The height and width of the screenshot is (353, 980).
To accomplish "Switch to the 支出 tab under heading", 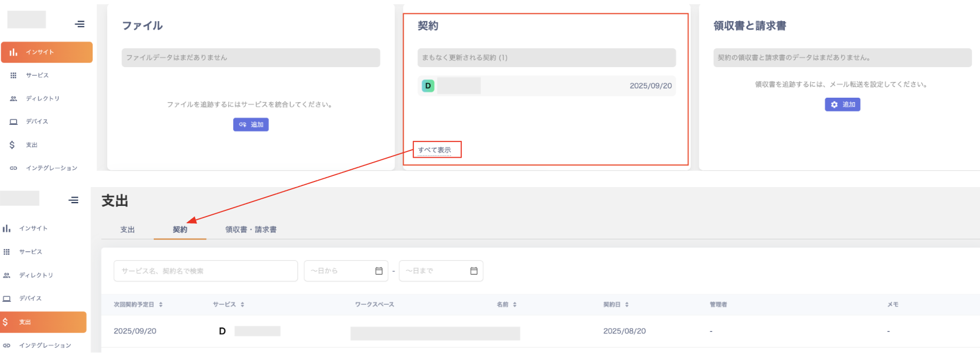I will pyautogui.click(x=128, y=230).
